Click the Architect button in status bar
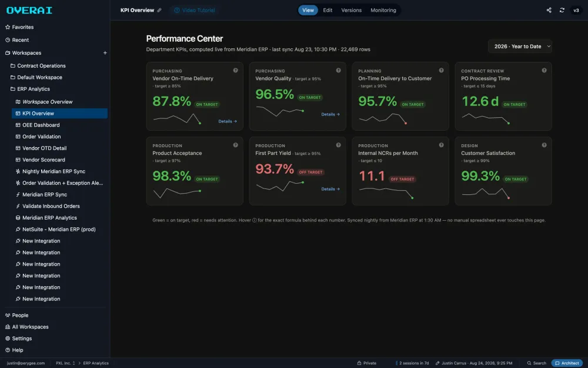The width and height of the screenshot is (588, 368). coord(567,363)
